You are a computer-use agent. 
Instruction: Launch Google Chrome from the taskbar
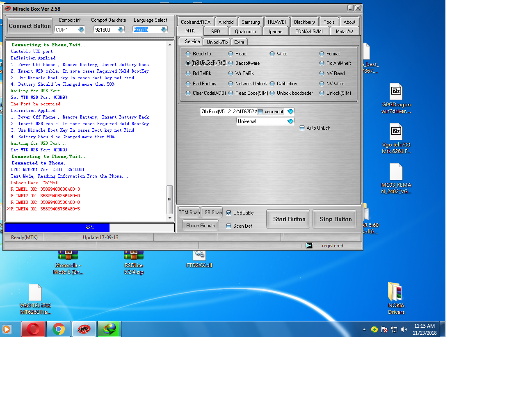[x=59, y=329]
